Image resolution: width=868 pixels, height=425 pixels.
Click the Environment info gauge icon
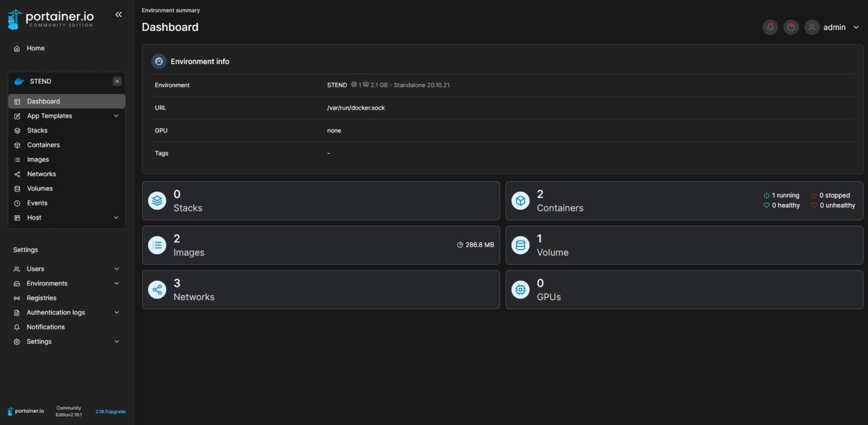pos(159,61)
